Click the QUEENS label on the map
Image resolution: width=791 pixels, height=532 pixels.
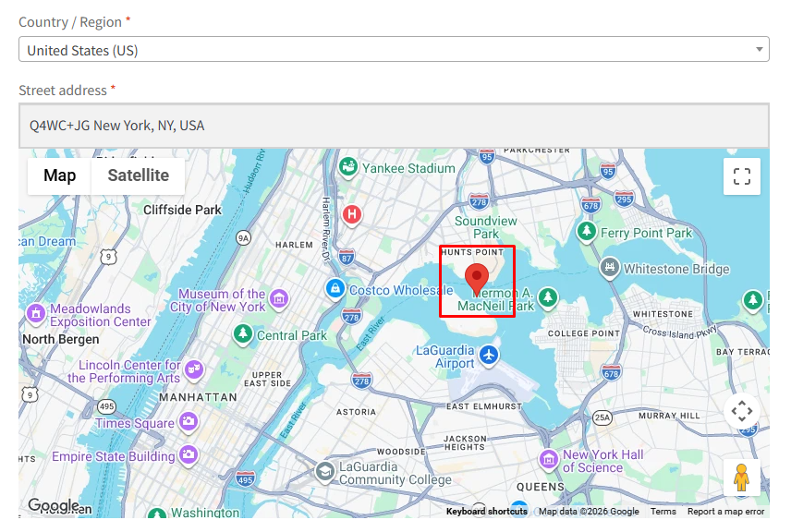pos(541,487)
